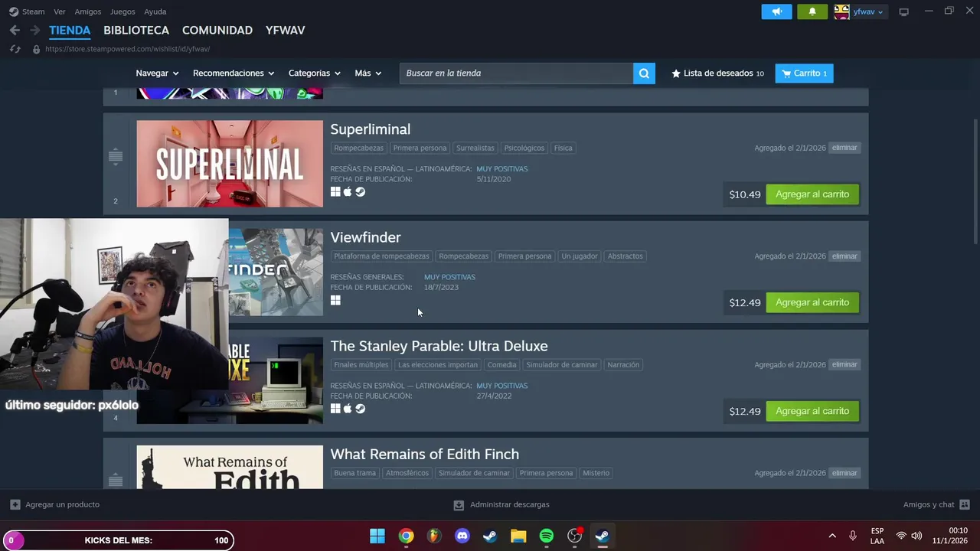The width and height of the screenshot is (980, 551).
Task: Open The Stanley Parable: Ultra Deluxe link
Action: click(439, 346)
